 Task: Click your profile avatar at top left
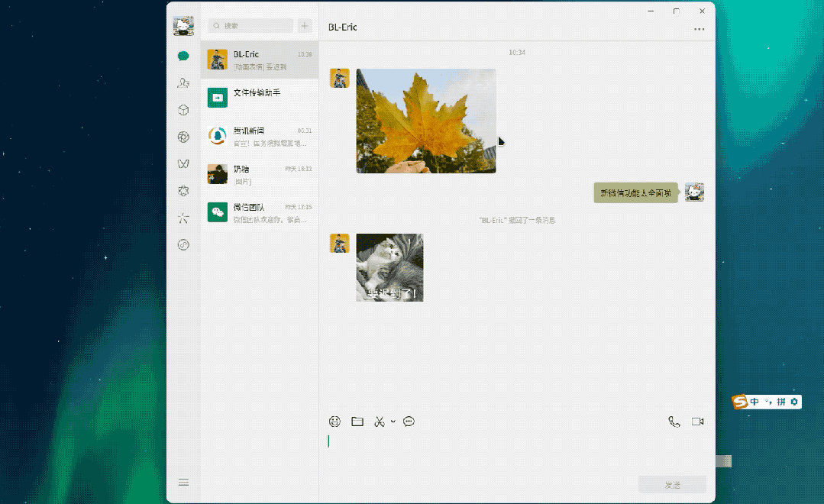tap(183, 23)
